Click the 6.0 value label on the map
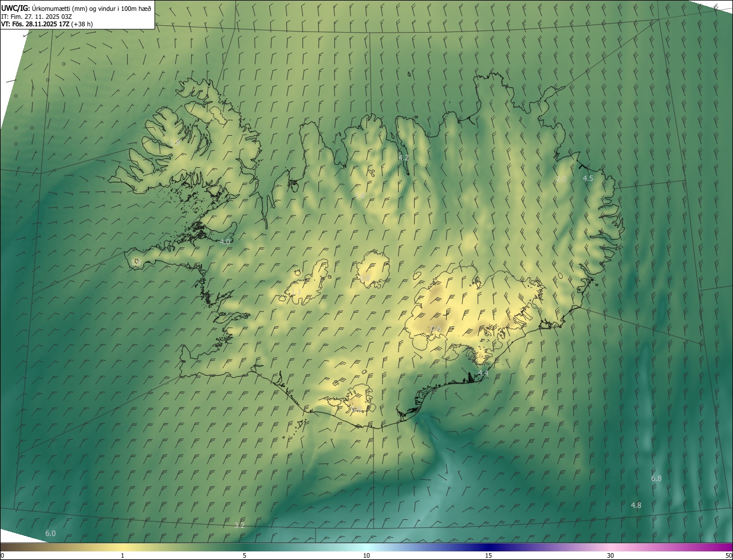This screenshot has height=560, width=733. [50, 533]
